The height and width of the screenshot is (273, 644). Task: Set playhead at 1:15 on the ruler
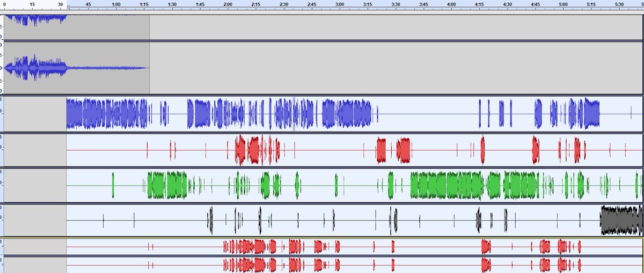(x=144, y=4)
